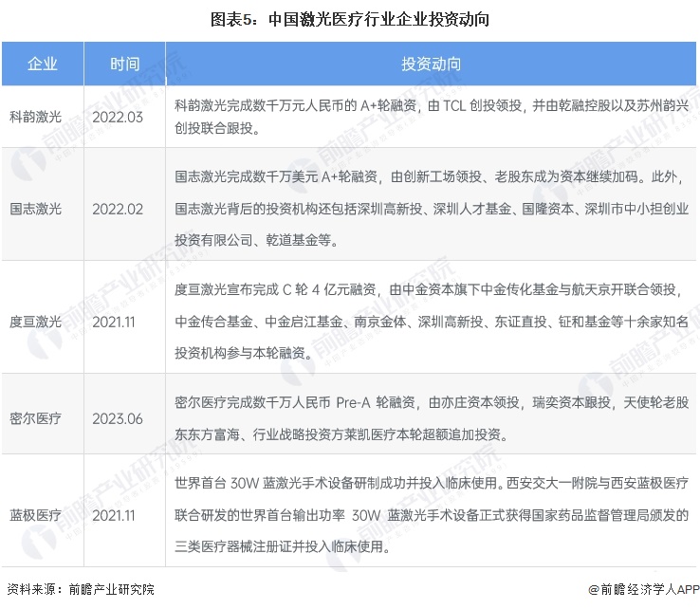Viewport: 700px width, 609px height.
Task: Click the date 2022.02
Action: (x=118, y=209)
